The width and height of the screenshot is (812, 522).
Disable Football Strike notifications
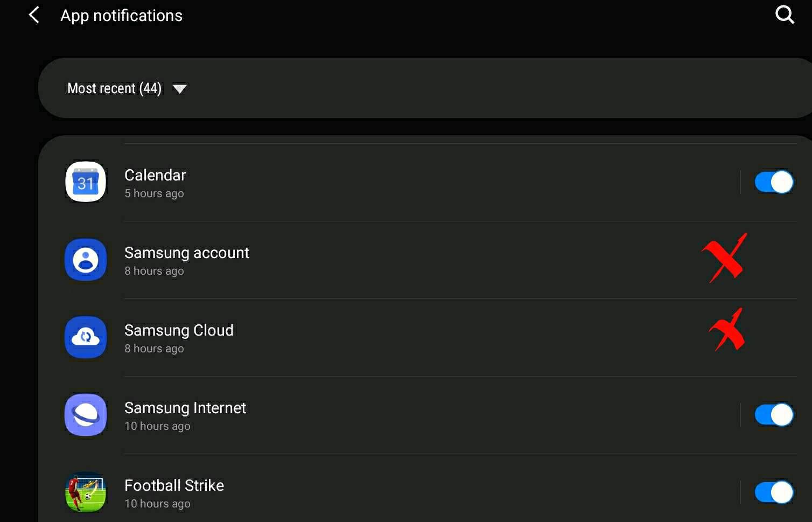click(x=774, y=492)
